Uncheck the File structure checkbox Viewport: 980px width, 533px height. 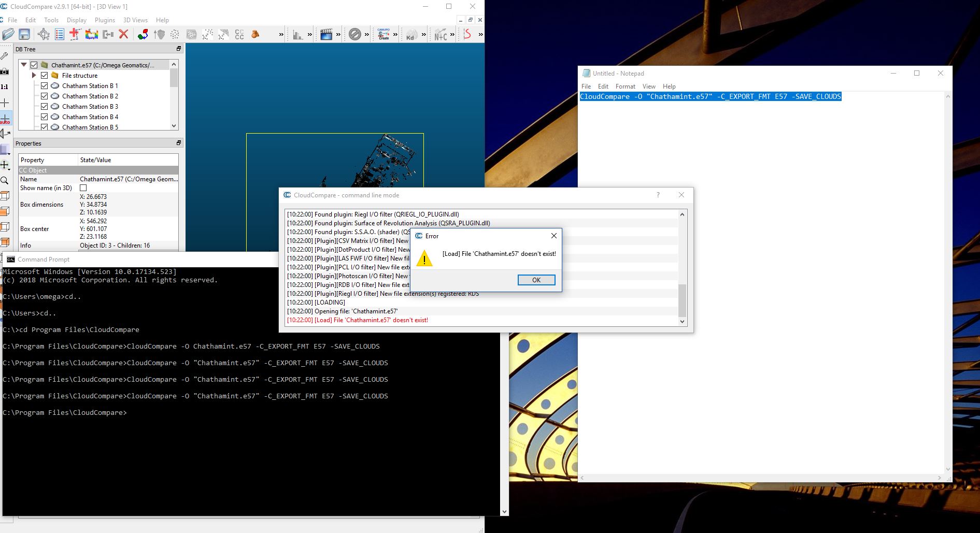[44, 76]
